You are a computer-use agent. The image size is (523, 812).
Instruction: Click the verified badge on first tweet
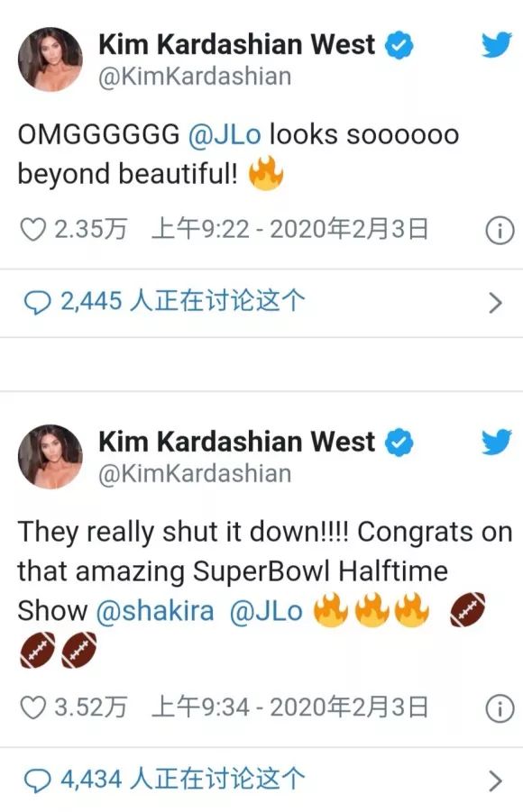click(399, 45)
